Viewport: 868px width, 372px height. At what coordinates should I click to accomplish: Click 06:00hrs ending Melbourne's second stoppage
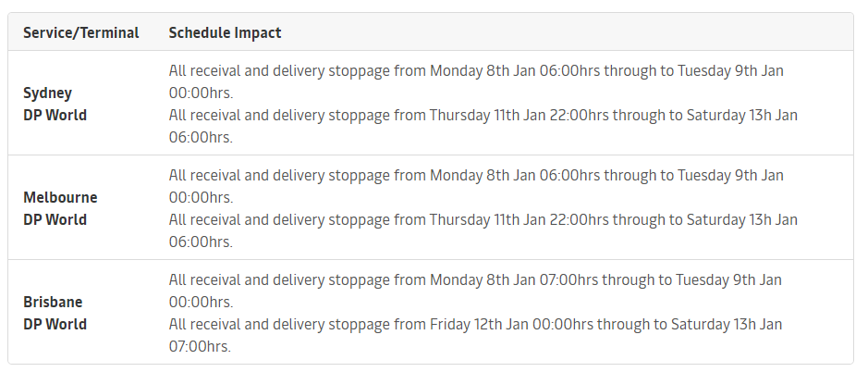coord(201,242)
